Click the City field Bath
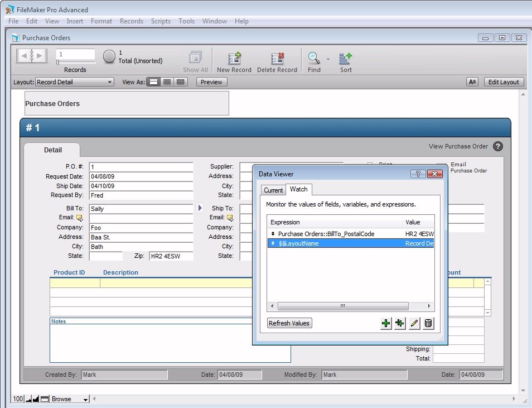The width and height of the screenshot is (532, 408). 141,247
